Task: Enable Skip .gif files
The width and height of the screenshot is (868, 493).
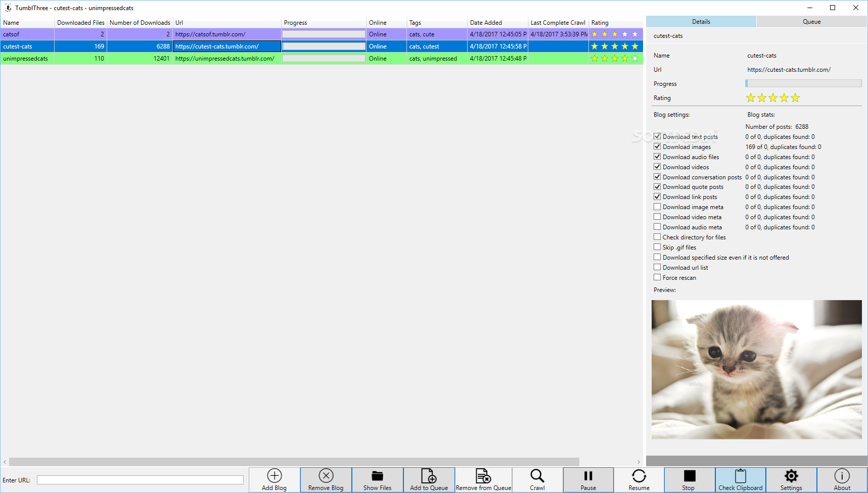Action: (657, 247)
